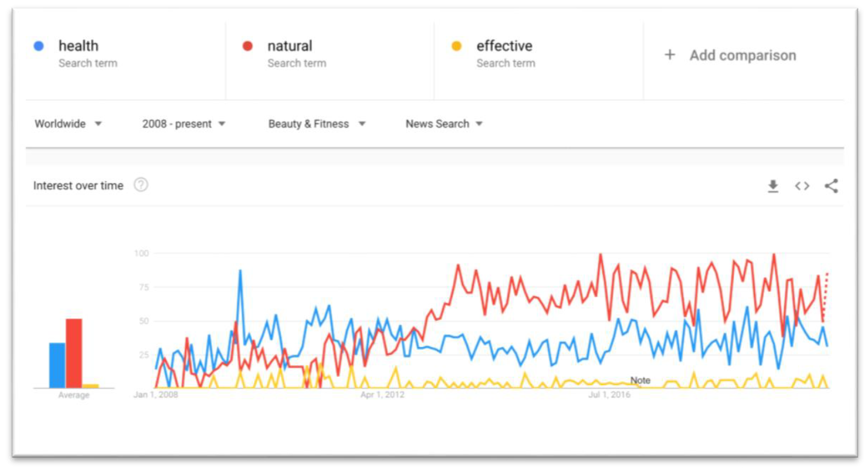Click the share chart icon
This screenshot has width=868, height=468.
tap(831, 186)
